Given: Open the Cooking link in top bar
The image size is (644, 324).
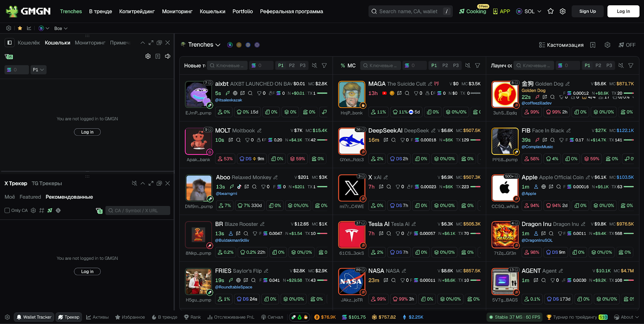Looking at the screenshot, I should click(x=473, y=11).
